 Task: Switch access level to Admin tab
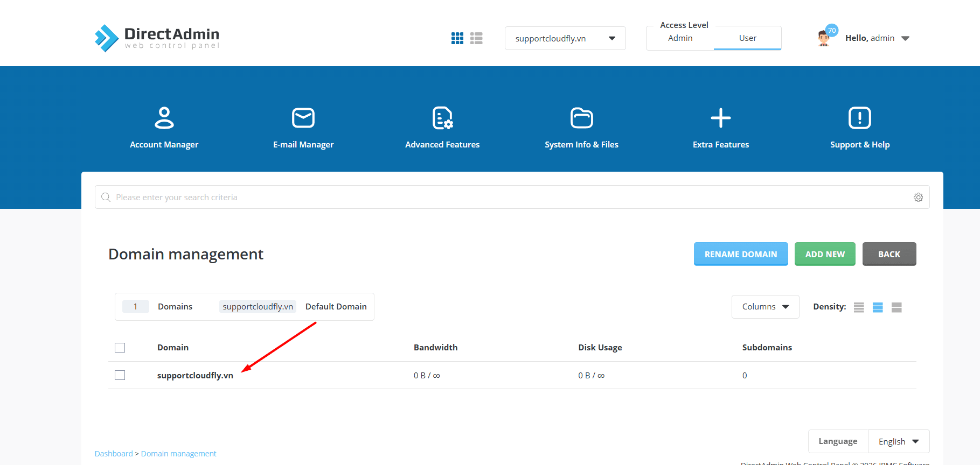[680, 38]
